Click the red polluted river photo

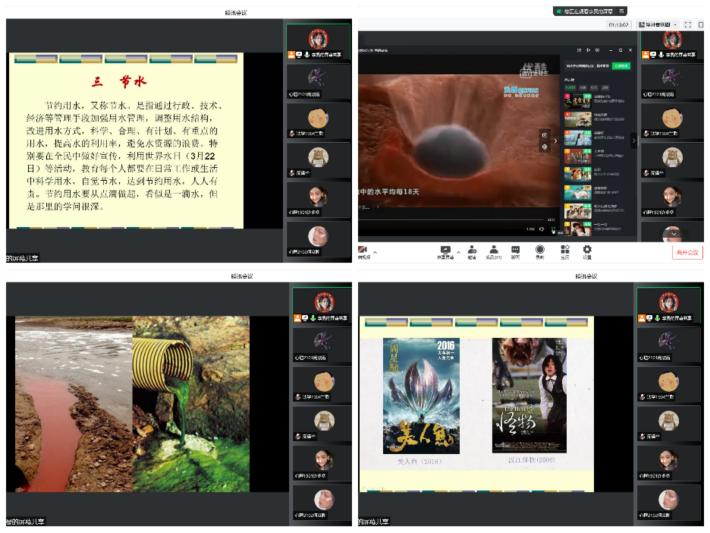click(x=74, y=404)
